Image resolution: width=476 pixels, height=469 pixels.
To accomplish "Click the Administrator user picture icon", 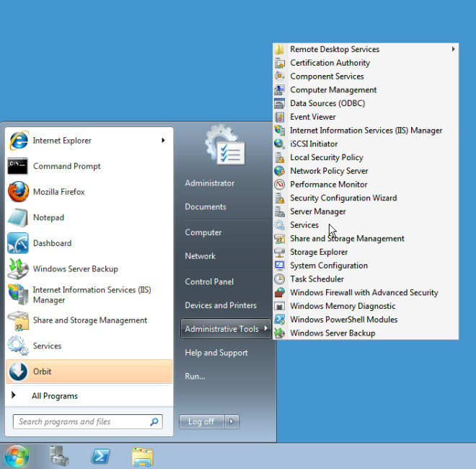I will 225,144.
